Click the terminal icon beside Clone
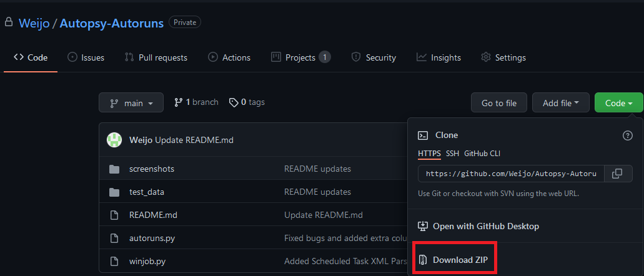The height and width of the screenshot is (276, 644). 423,135
